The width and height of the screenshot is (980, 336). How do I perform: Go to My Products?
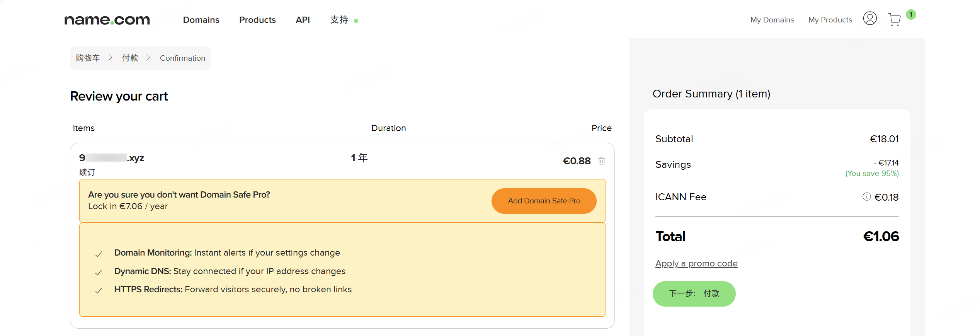pyautogui.click(x=830, y=20)
